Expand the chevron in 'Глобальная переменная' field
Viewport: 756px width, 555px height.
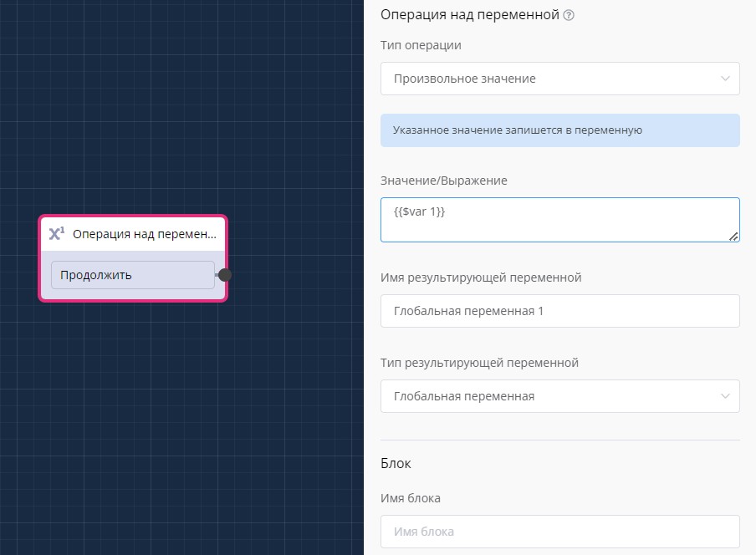tap(724, 396)
